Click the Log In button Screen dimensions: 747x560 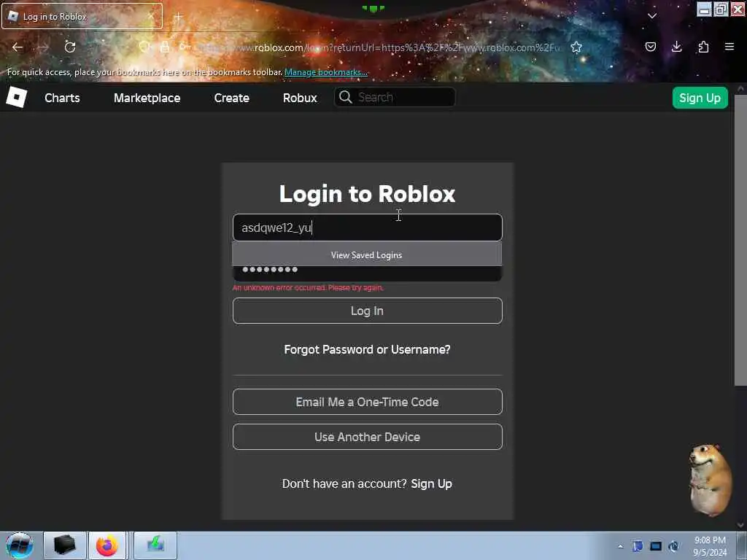[368, 311]
